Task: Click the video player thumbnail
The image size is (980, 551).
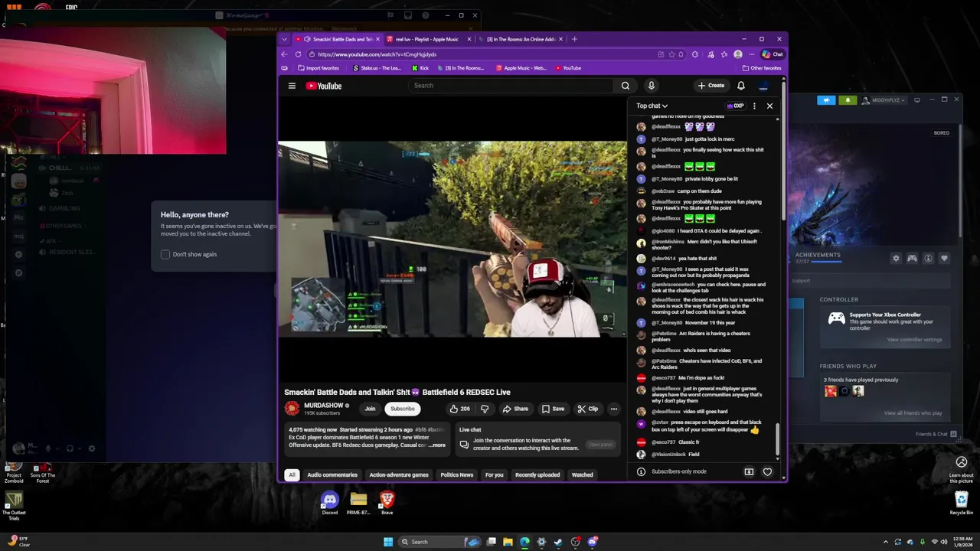Action: (x=452, y=239)
